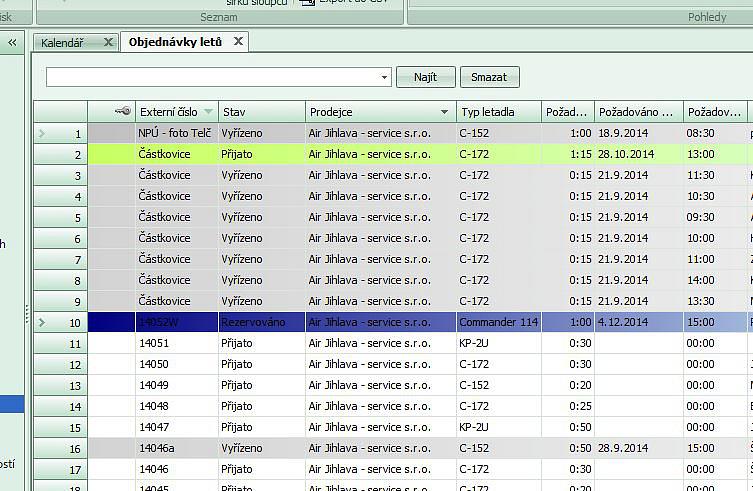Image resolution: width=753 pixels, height=491 pixels.
Task: Sort by Externí číslo column arrow
Action: (x=208, y=112)
